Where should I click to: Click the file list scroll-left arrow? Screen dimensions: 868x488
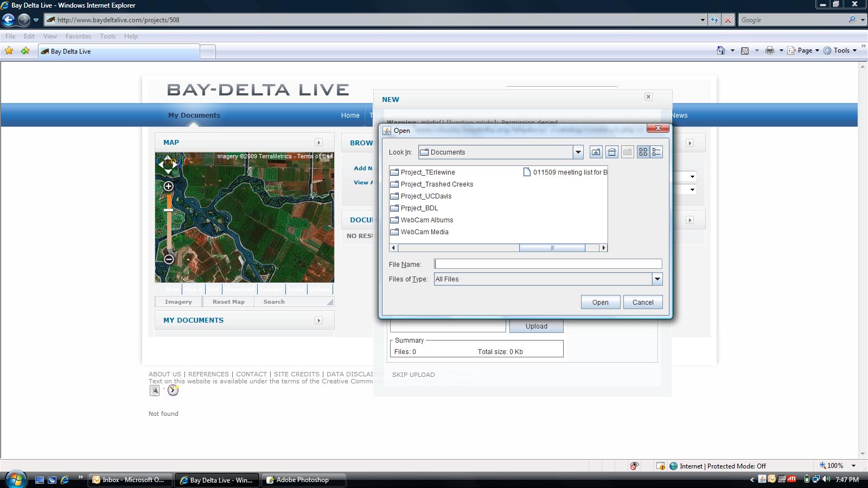(x=394, y=248)
